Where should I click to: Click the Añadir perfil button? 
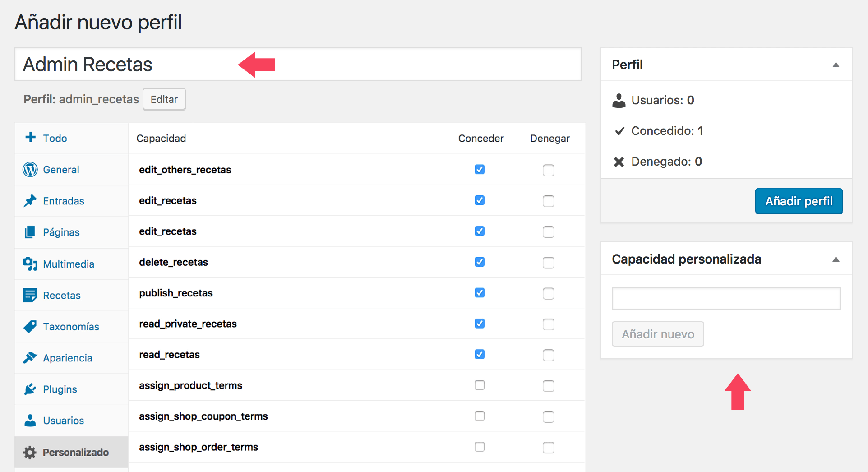[799, 201]
